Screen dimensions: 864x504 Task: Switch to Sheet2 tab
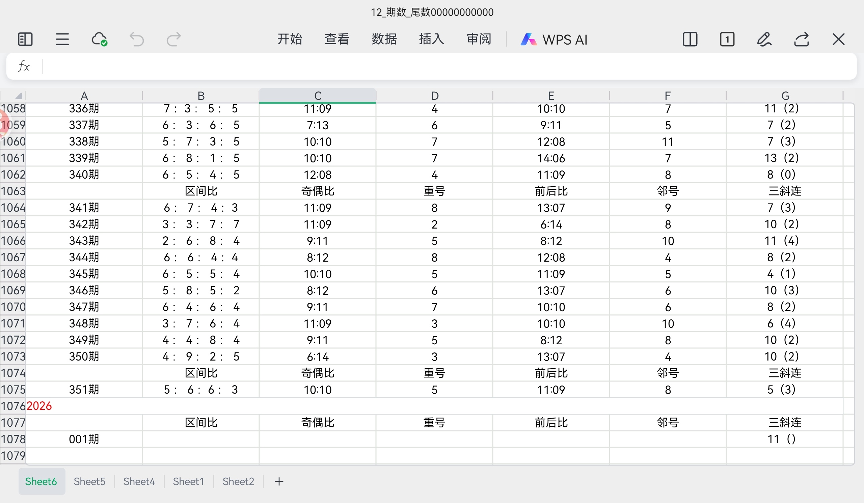click(x=238, y=482)
